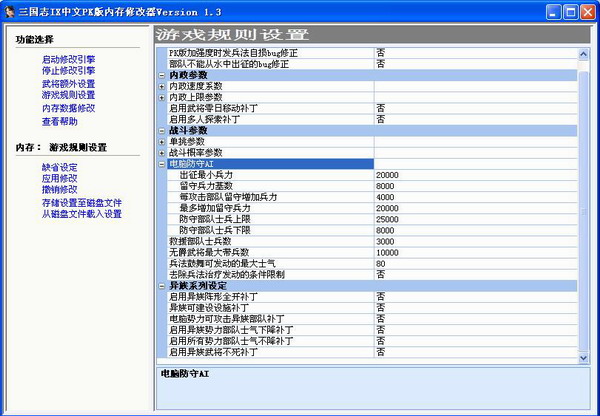The image size is (600, 416).
Task: Collapse the 电脑防守AI group
Action: pos(163,163)
